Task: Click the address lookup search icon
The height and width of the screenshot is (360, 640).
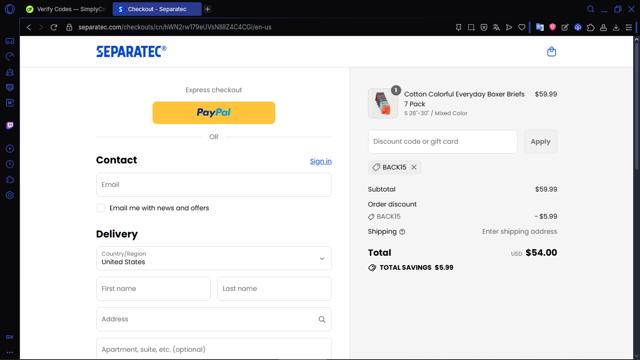Action: pyautogui.click(x=322, y=319)
